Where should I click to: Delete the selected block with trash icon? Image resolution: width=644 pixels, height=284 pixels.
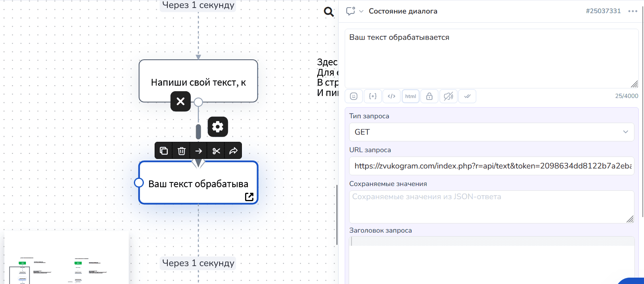point(181,151)
